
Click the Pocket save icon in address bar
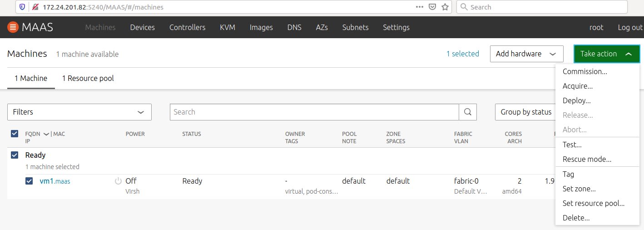click(x=433, y=7)
